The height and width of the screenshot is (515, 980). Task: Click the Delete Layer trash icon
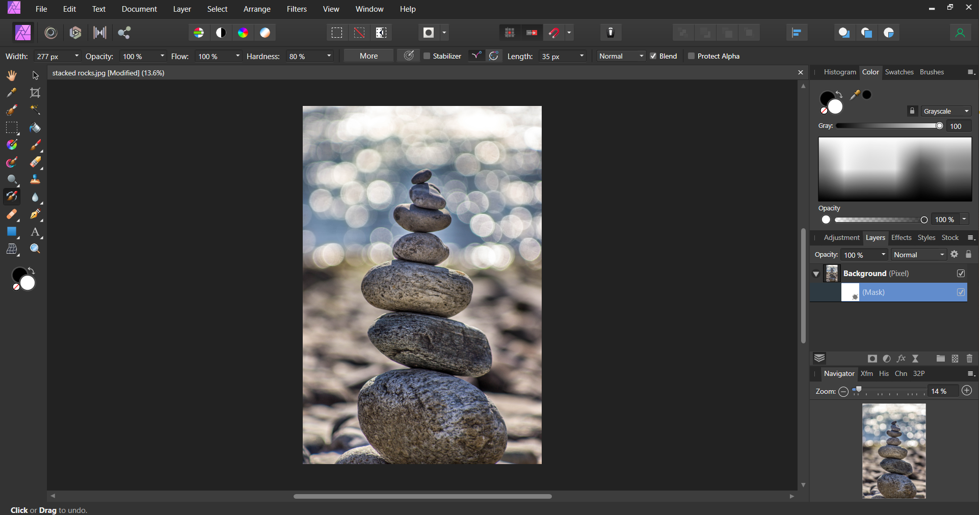(x=969, y=359)
